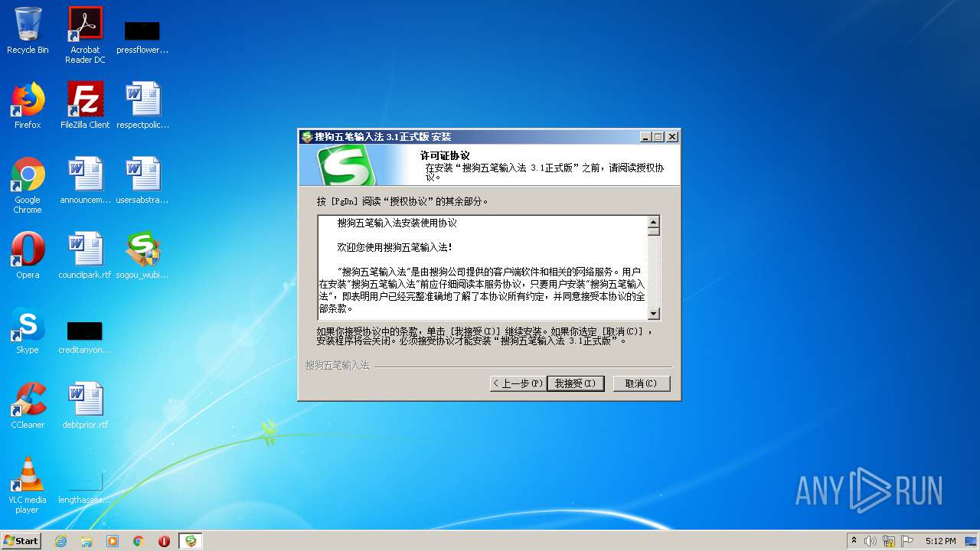The image size is (980, 551).
Task: Select the sogou_wubi installer file
Action: pyautogui.click(x=142, y=256)
